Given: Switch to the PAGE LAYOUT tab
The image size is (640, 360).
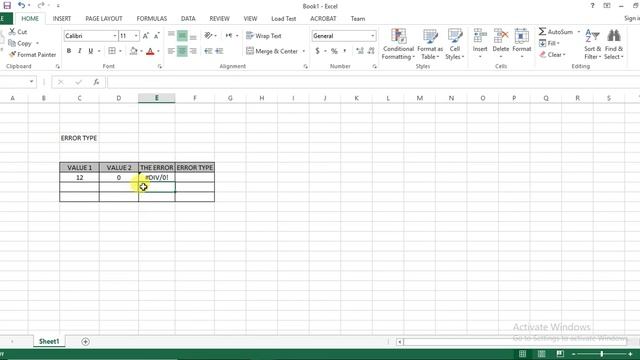Looking at the screenshot, I should tap(104, 18).
